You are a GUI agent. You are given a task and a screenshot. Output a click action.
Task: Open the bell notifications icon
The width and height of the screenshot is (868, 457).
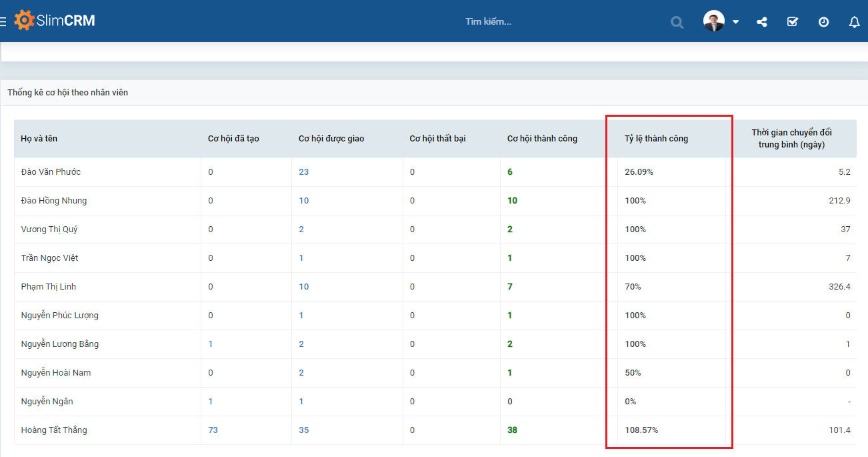(855, 22)
